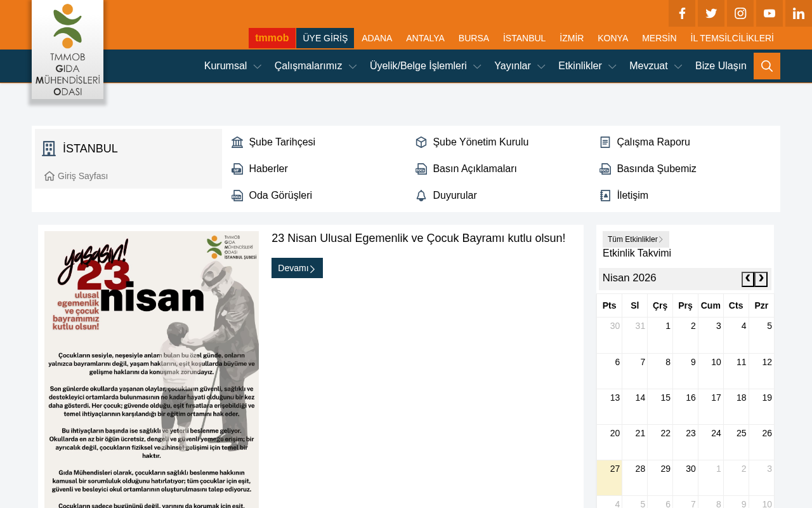Screen dimensions: 812x508
Task: Select the MERSİN branch link
Action: [x=659, y=38]
